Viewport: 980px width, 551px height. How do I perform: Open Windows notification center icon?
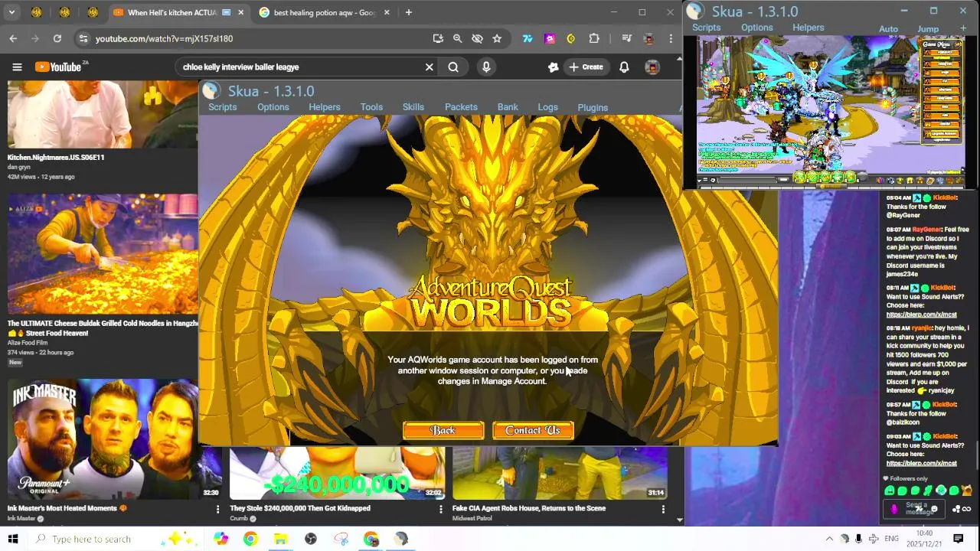[958, 539]
